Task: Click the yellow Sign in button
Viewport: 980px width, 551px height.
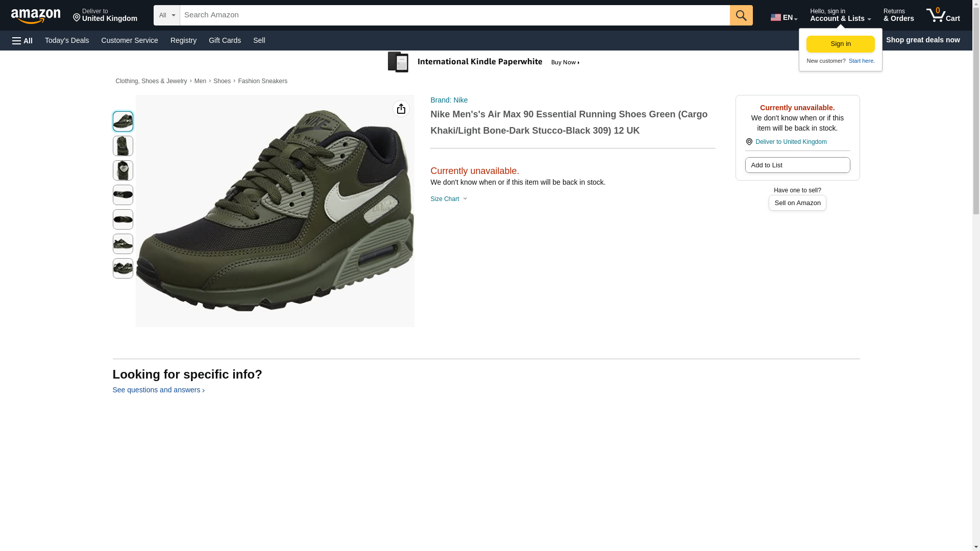Action: pyautogui.click(x=840, y=44)
